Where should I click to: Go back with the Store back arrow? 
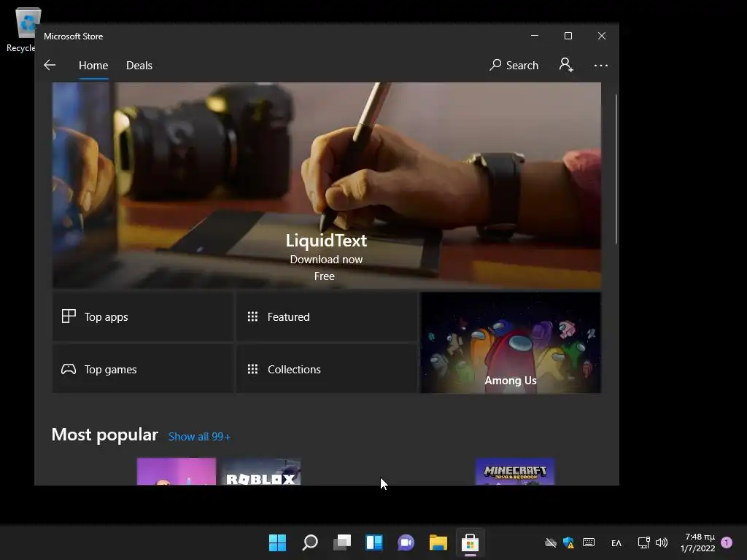[50, 65]
